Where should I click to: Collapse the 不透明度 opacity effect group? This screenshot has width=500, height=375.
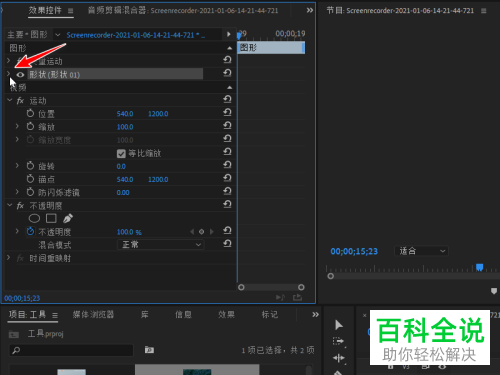click(x=10, y=205)
